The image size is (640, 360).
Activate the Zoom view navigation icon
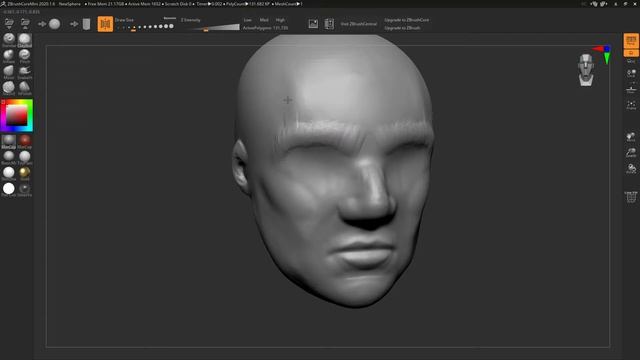coord(631,153)
